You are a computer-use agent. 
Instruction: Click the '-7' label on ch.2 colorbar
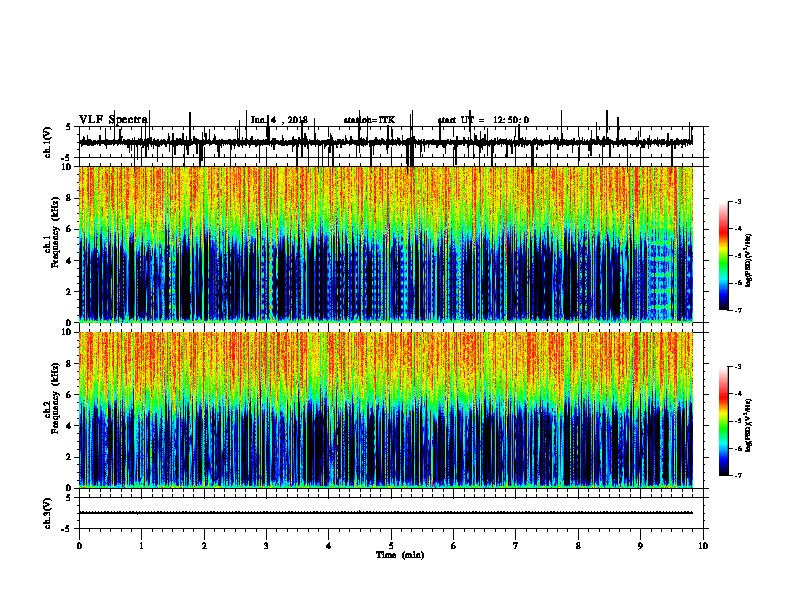tap(738, 476)
